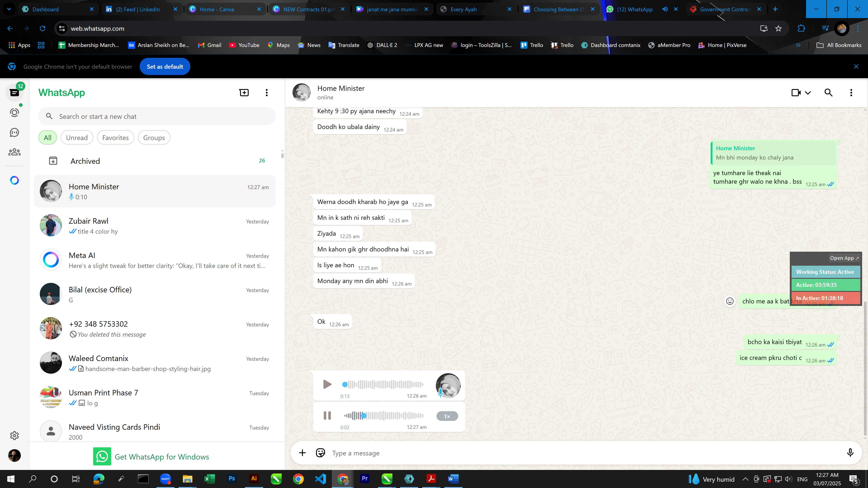Click the New chat icon
This screenshot has height=488, width=868.
pyautogui.click(x=244, y=93)
